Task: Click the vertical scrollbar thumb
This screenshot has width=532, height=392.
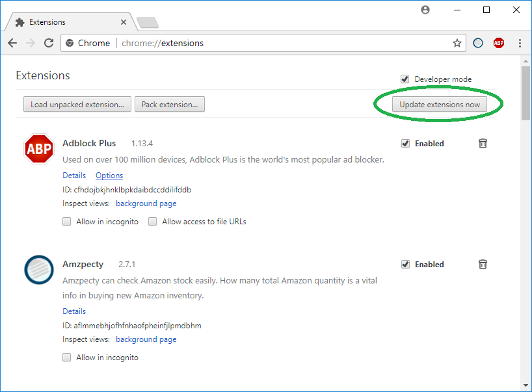Action: [x=525, y=93]
